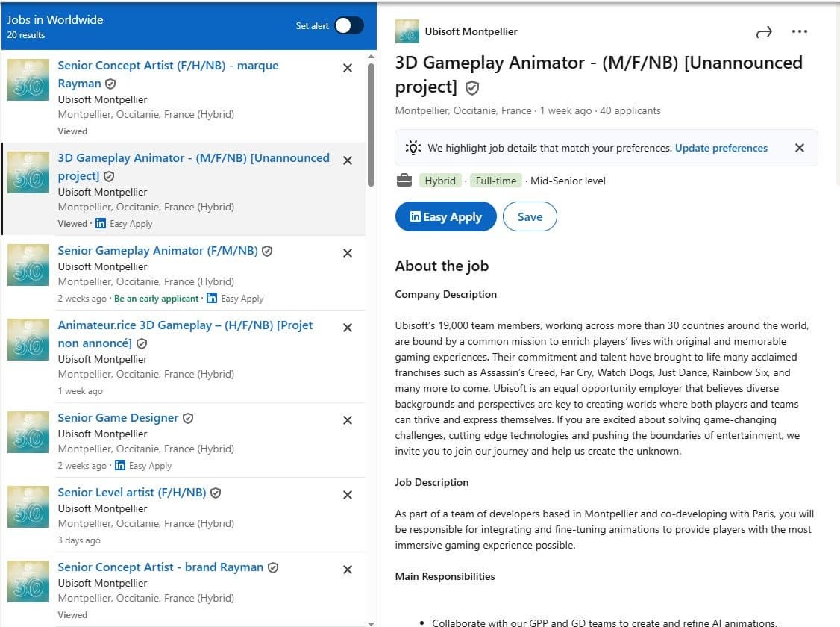
Task: Click the Easy Apply button
Action: (x=445, y=217)
